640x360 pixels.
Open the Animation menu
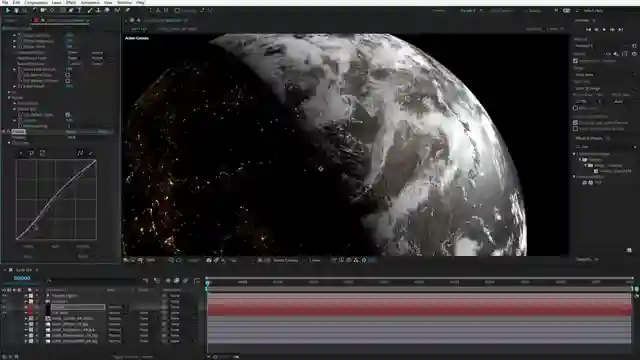tap(90, 2)
